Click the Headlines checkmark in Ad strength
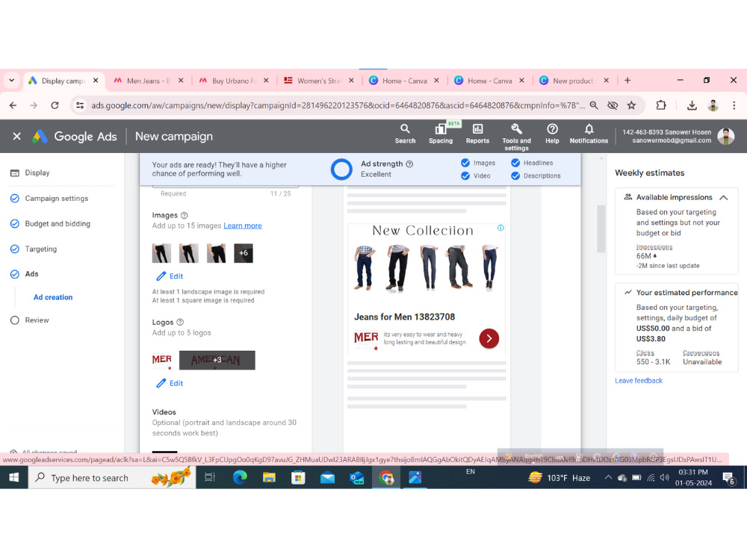The image size is (747, 560). (515, 163)
